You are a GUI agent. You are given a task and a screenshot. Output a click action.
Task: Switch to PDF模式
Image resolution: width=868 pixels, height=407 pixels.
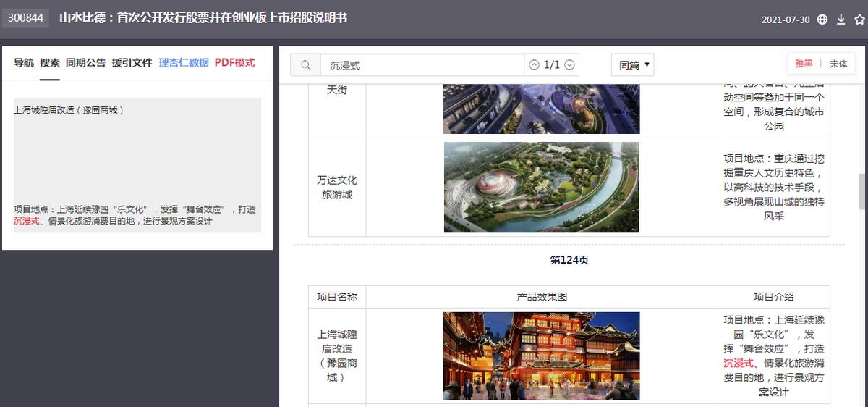[x=234, y=63]
